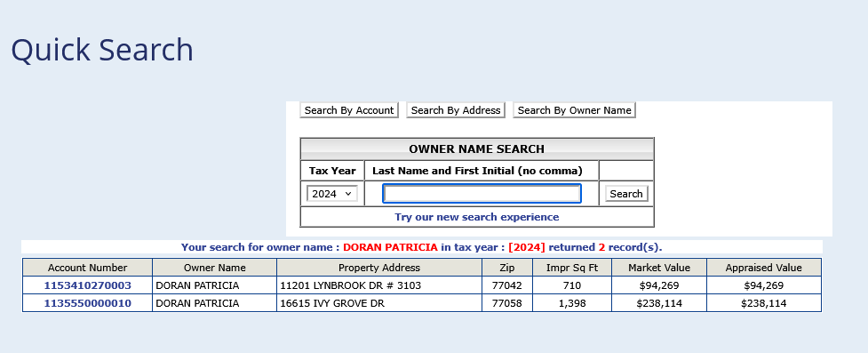This screenshot has height=353, width=868.
Task: Select the Impr Sq Ft column header
Action: tap(572, 268)
